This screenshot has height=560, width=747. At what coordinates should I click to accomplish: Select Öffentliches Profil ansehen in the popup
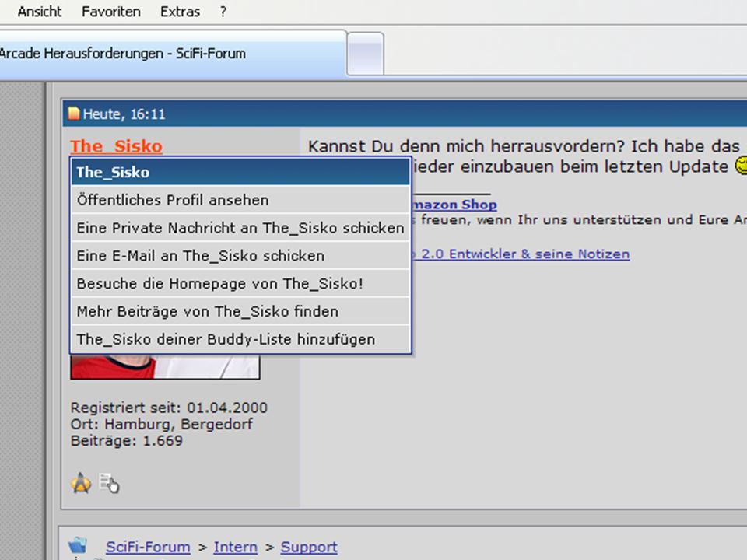click(172, 200)
